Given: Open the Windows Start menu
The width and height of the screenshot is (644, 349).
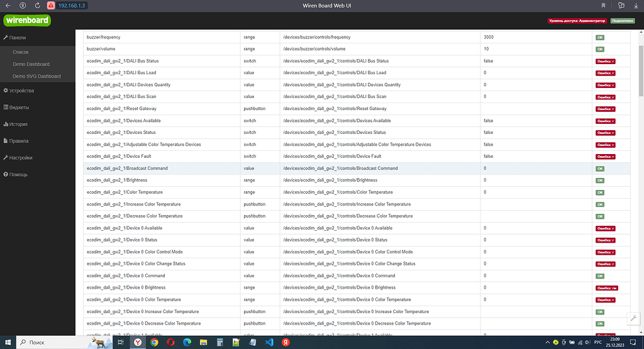Looking at the screenshot, I should click(8, 342).
